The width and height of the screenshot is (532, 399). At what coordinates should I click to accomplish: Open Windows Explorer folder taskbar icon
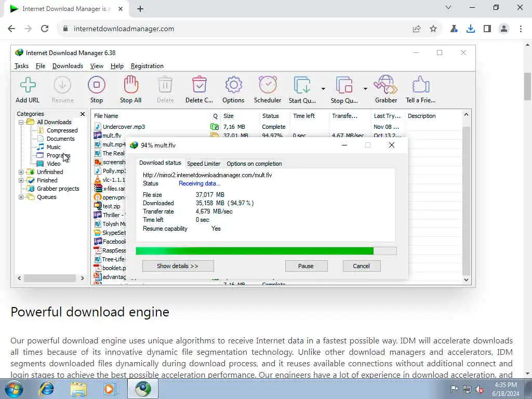pos(79,389)
